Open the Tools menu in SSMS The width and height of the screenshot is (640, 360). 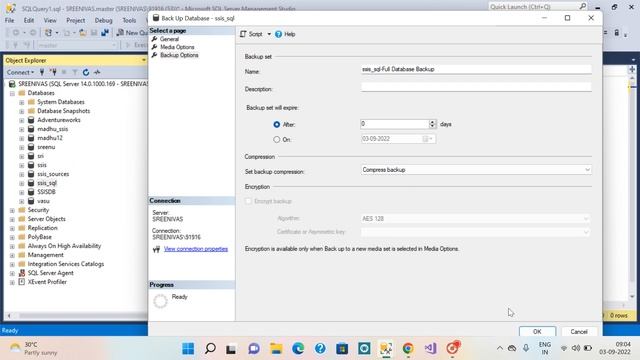click(x=129, y=20)
